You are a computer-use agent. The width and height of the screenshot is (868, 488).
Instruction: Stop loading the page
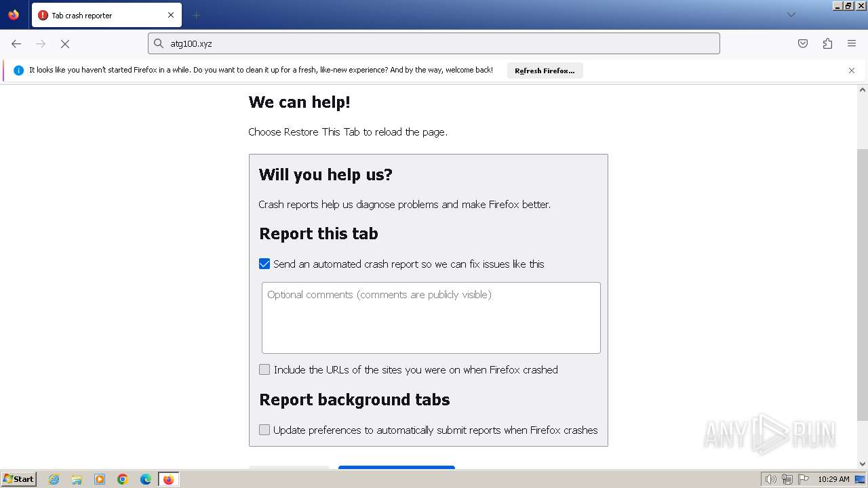65,43
